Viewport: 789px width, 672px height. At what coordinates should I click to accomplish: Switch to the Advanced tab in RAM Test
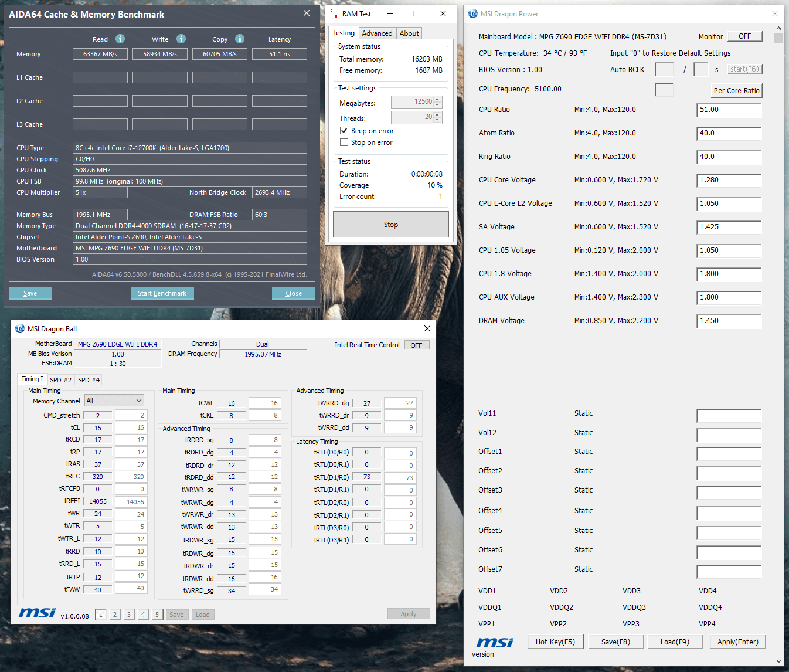click(377, 33)
